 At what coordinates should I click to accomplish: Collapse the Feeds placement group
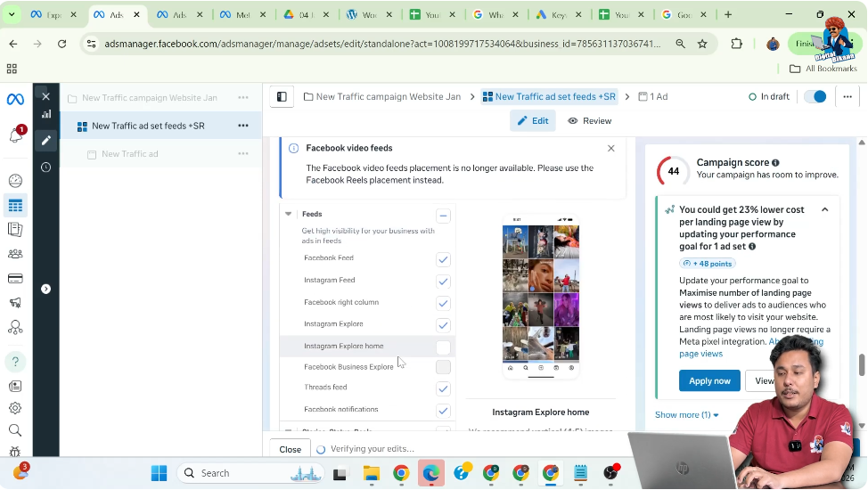click(288, 215)
